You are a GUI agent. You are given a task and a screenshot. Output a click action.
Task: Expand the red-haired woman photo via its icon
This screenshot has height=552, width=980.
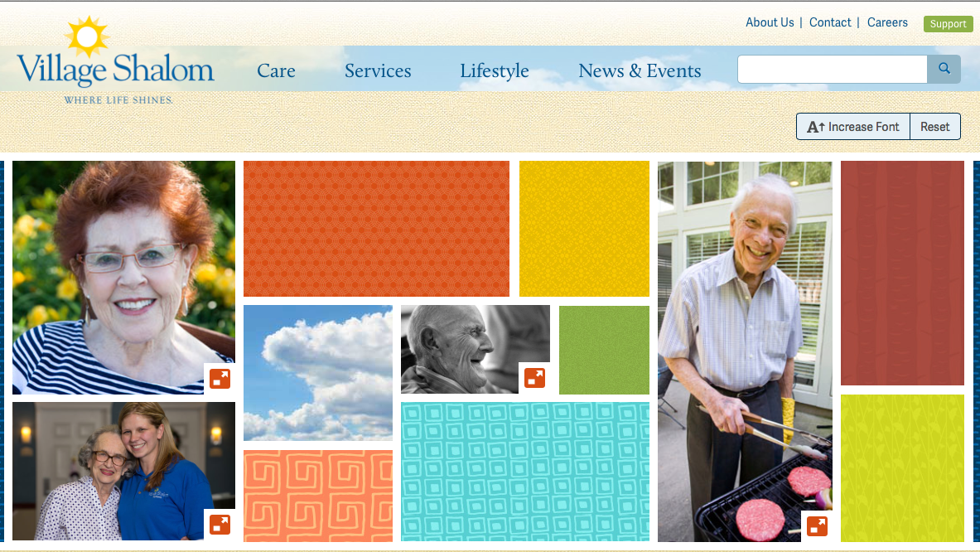click(220, 379)
